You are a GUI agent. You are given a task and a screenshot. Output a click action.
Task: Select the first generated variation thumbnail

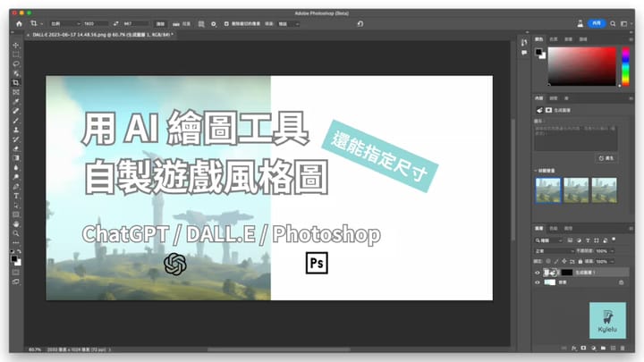547,189
